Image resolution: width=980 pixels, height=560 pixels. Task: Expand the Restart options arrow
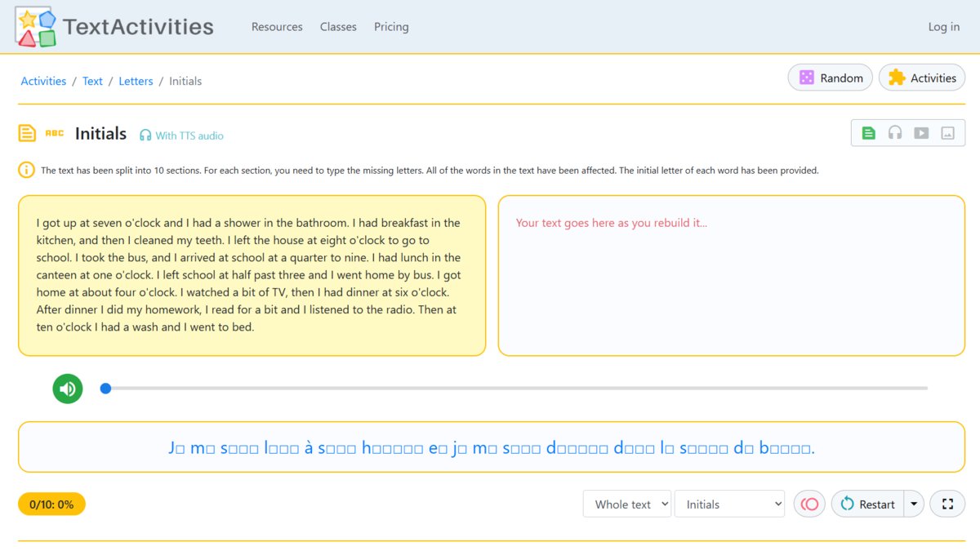click(x=913, y=504)
